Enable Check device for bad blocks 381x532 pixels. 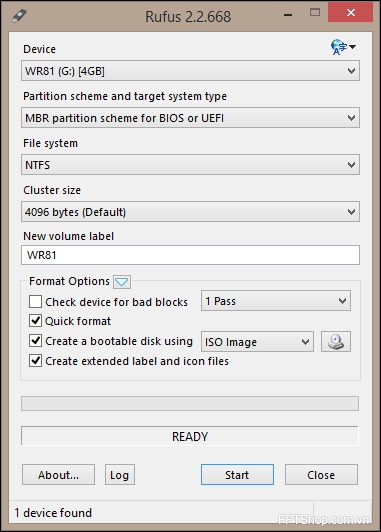pos(36,301)
